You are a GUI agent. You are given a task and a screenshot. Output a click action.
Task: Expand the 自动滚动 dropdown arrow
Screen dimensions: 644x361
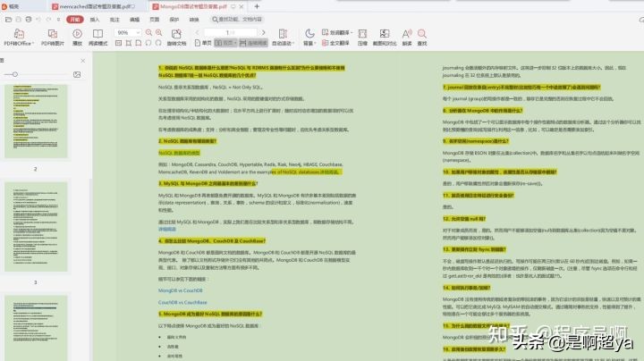pos(293,44)
